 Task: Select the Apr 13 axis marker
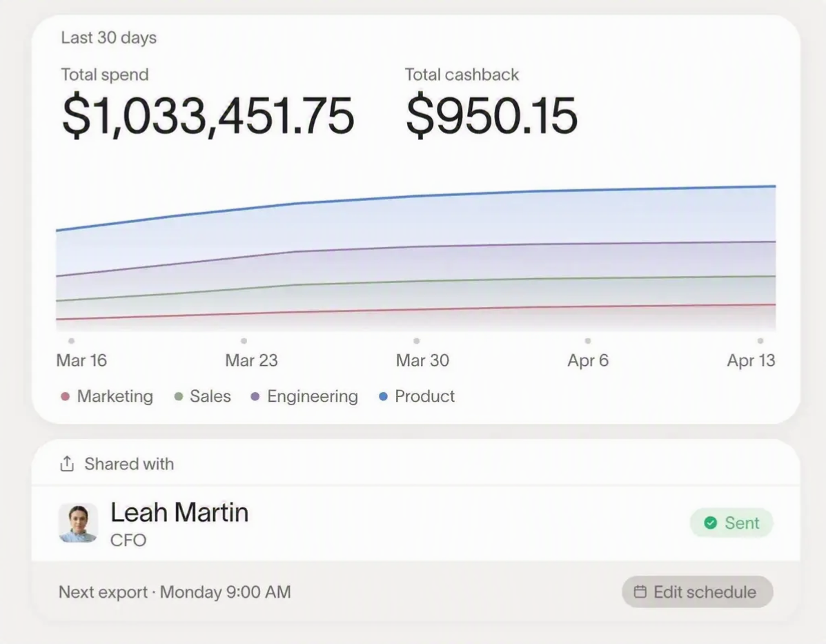click(x=760, y=341)
